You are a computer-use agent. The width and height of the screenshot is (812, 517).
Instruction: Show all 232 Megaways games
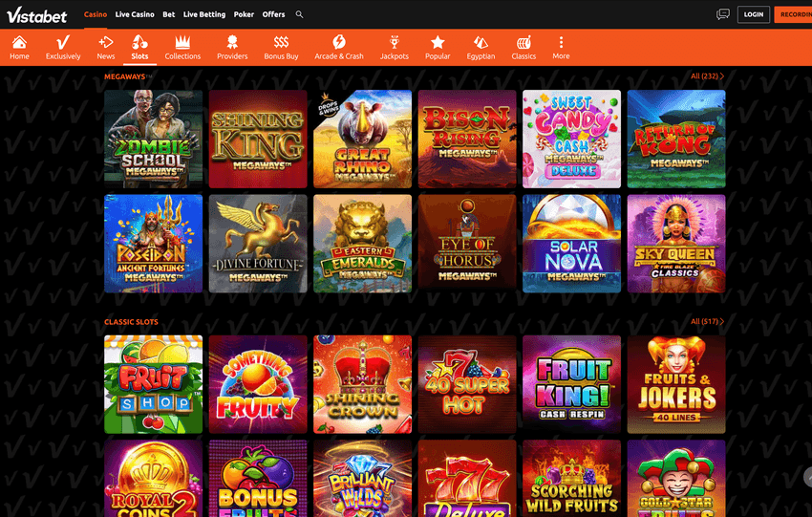click(707, 76)
